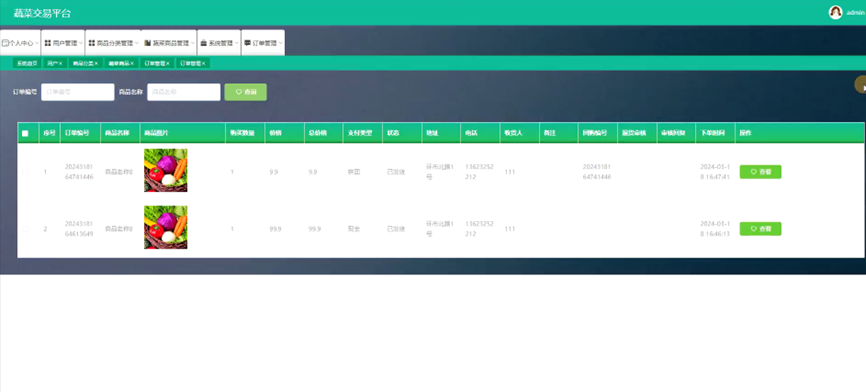Focus the 商品名称 search input
Image resolution: width=866 pixels, height=392 pixels.
click(184, 92)
